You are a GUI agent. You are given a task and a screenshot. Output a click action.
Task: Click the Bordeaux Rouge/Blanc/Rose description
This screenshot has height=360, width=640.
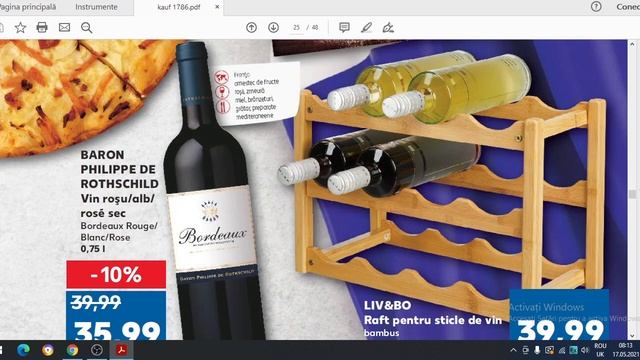tap(119, 231)
